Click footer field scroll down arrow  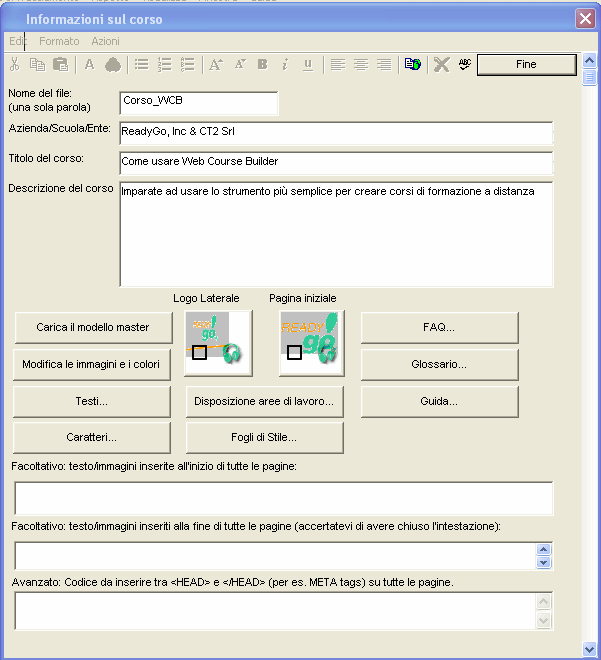click(543, 562)
